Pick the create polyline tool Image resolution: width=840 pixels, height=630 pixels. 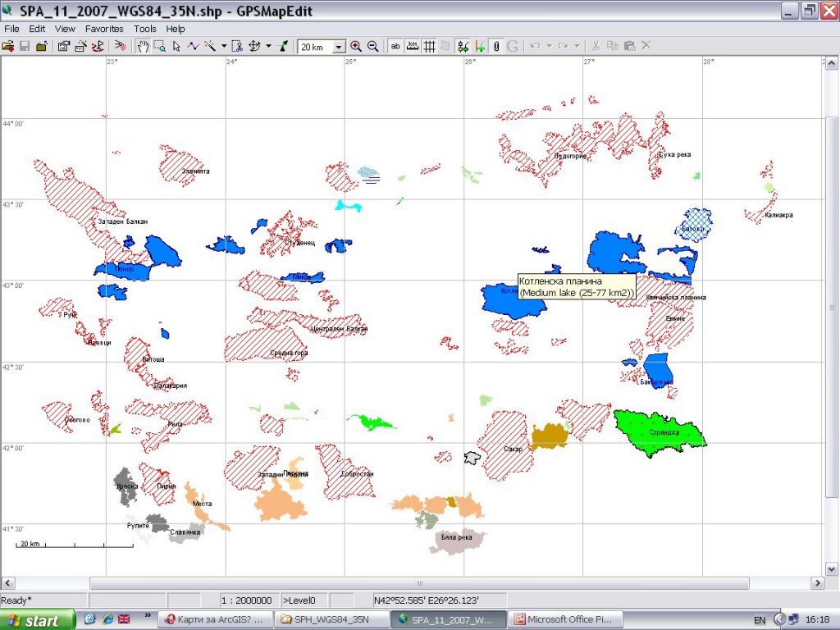tap(194, 47)
